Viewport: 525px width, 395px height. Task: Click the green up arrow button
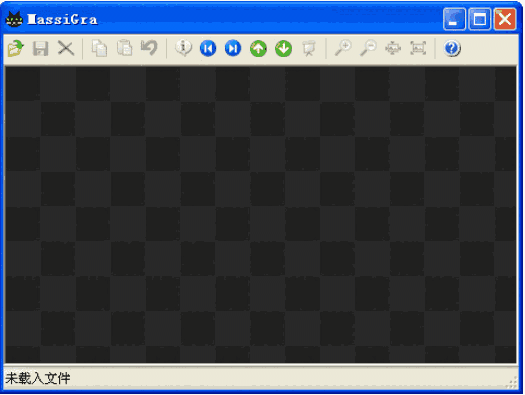(x=258, y=49)
